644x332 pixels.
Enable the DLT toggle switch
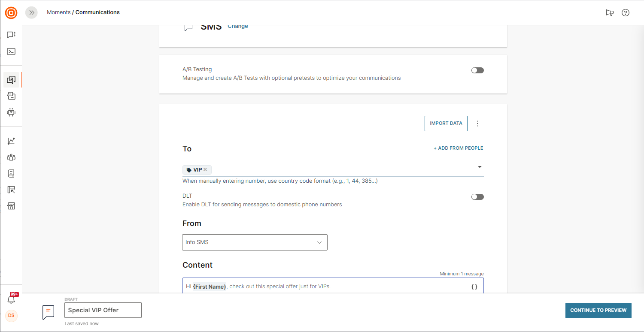point(477,197)
